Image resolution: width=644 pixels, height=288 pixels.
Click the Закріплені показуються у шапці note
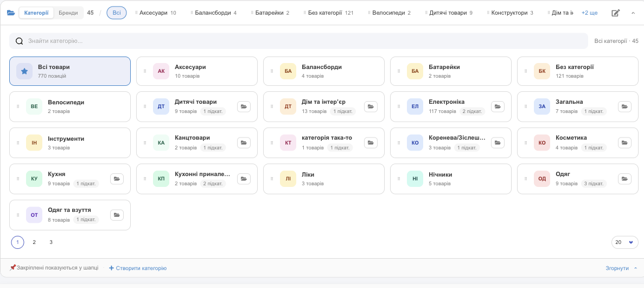(x=54, y=268)
